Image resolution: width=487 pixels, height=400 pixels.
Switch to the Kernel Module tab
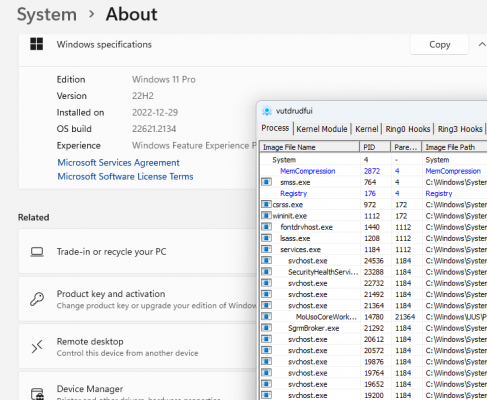(x=322, y=129)
